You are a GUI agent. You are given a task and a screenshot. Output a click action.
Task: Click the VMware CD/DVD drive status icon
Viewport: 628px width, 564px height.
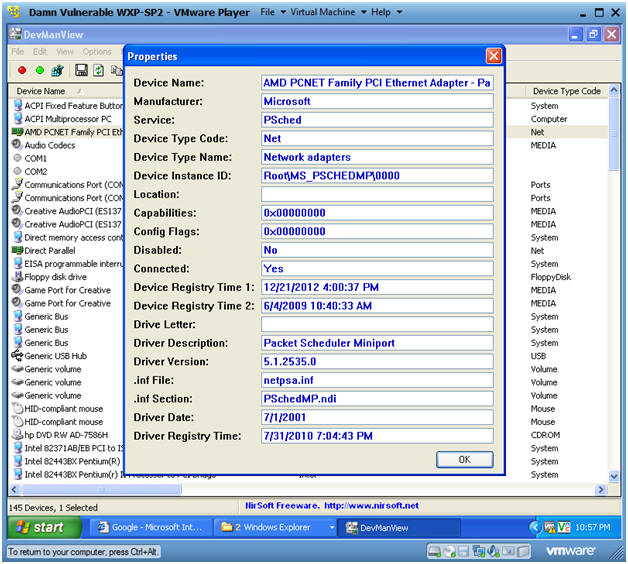[x=450, y=552]
